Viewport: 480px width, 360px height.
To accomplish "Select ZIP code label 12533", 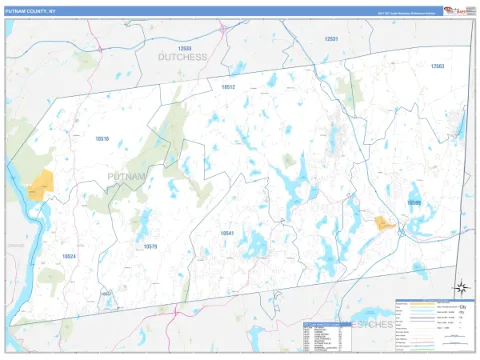I will 184,49.
